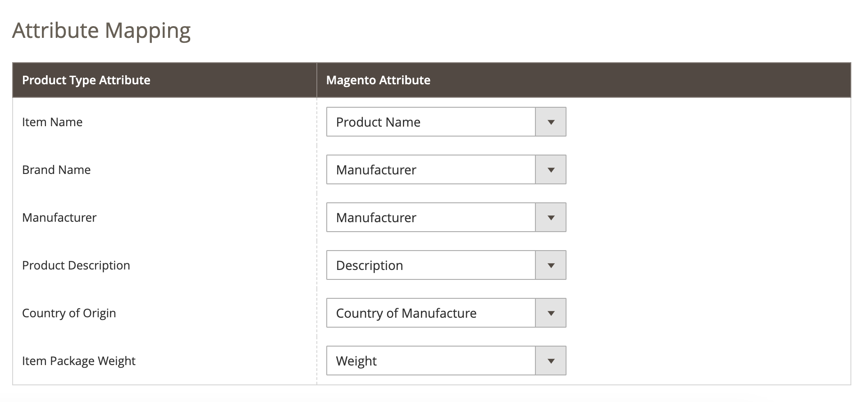Click the Item Package Weight label
This screenshot has width=868, height=402.
(79, 361)
